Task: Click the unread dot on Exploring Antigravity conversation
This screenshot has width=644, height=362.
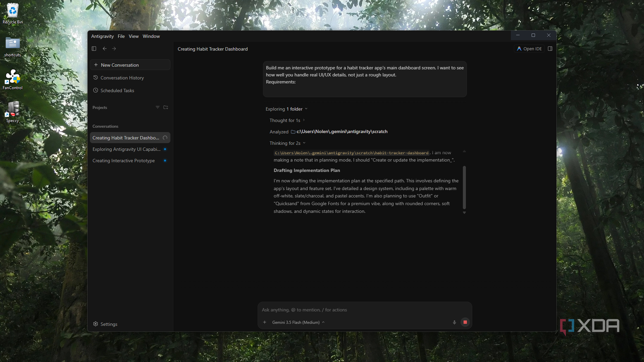Action: click(165, 149)
